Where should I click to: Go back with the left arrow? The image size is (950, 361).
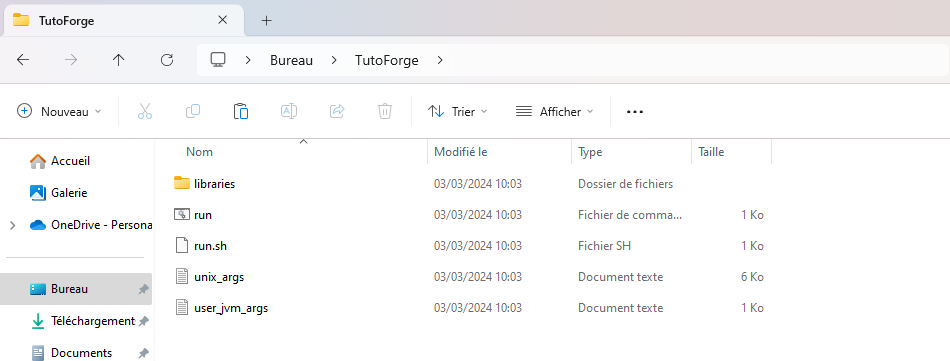point(23,59)
